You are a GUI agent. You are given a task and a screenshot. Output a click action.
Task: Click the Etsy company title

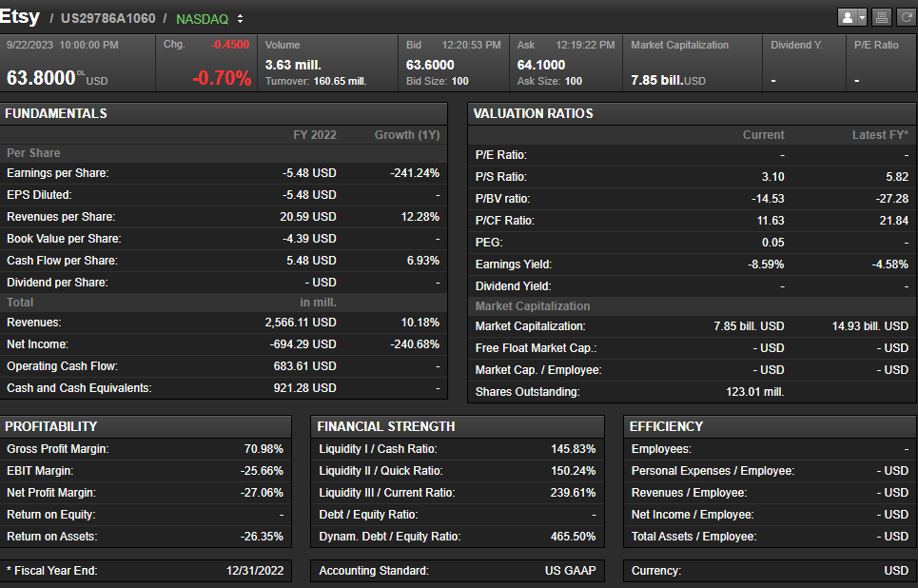pyautogui.click(x=20, y=16)
